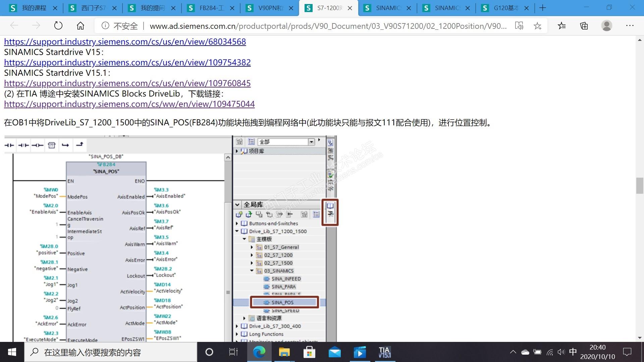Open browser profile avatar
The width and height of the screenshot is (644, 362).
[x=606, y=26]
